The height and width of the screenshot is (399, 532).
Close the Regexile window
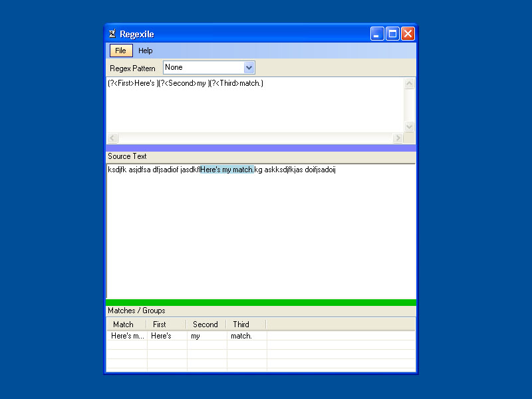[x=408, y=34]
